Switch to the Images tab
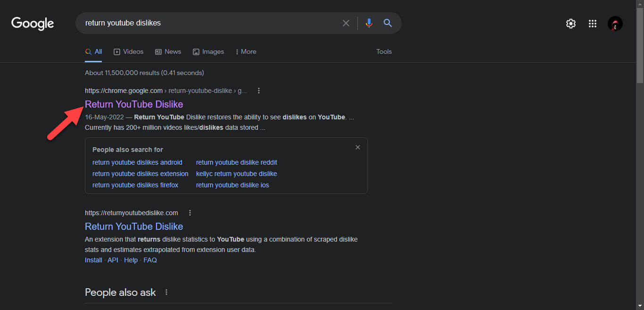The width and height of the screenshot is (644, 310). tap(208, 51)
